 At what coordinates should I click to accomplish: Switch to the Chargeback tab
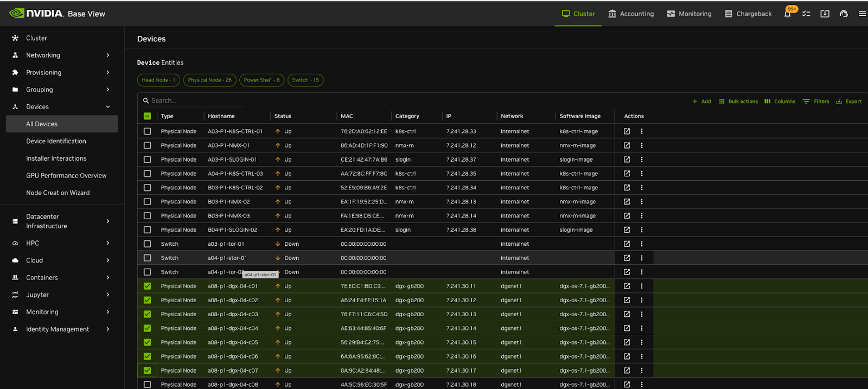(748, 14)
